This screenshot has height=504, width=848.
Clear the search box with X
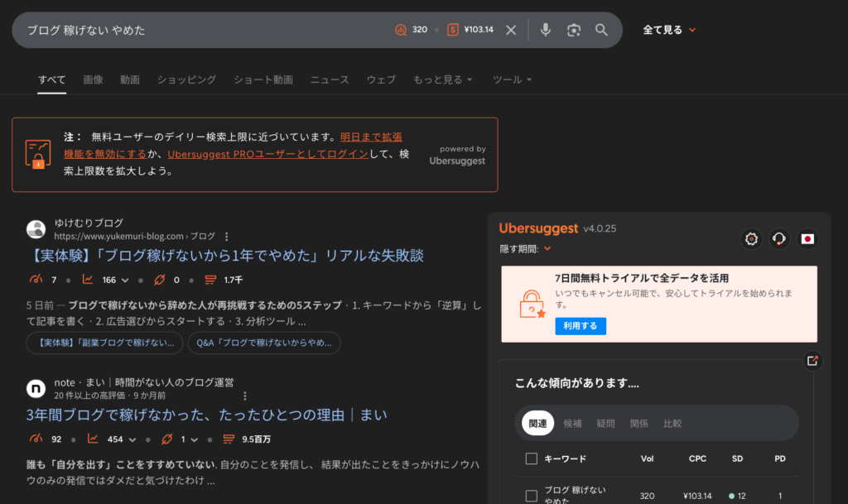point(510,30)
